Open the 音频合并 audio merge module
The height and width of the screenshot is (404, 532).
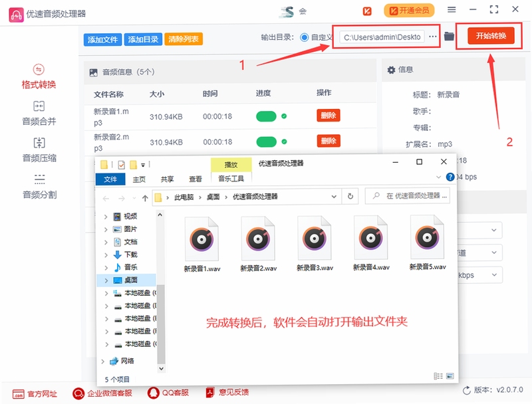click(39, 114)
